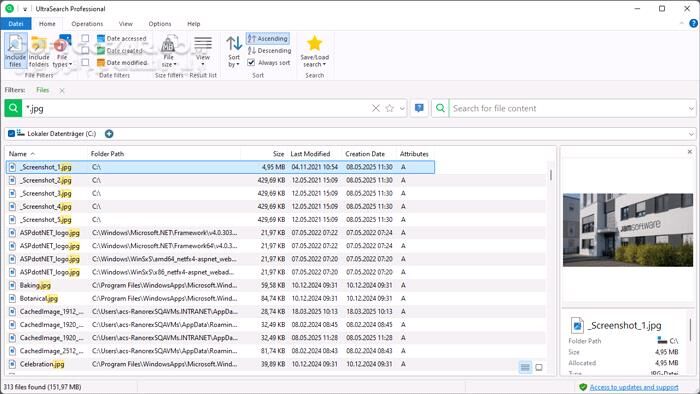700x394 pixels.
Task: Enable Date accessed checkbox
Action: tap(85, 38)
